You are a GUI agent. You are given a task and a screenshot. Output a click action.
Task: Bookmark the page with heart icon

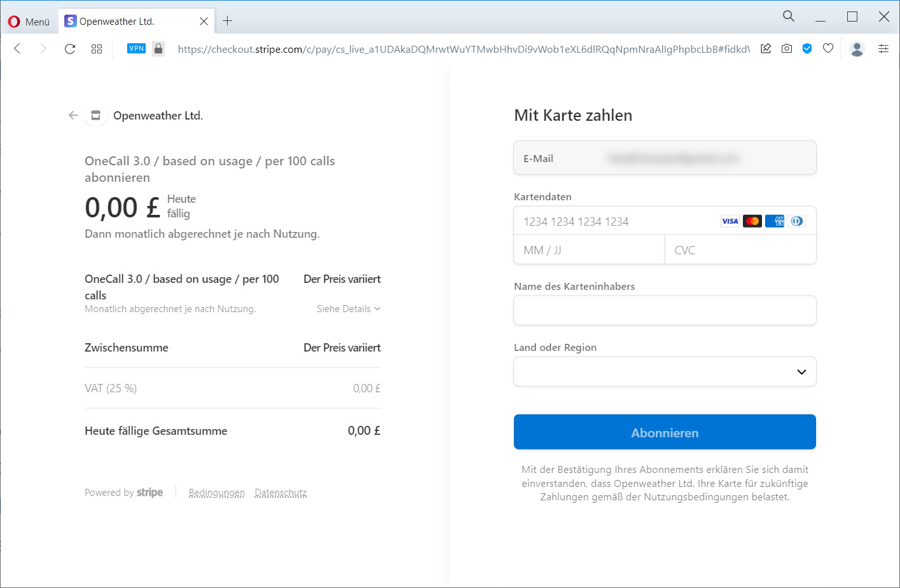click(x=828, y=48)
